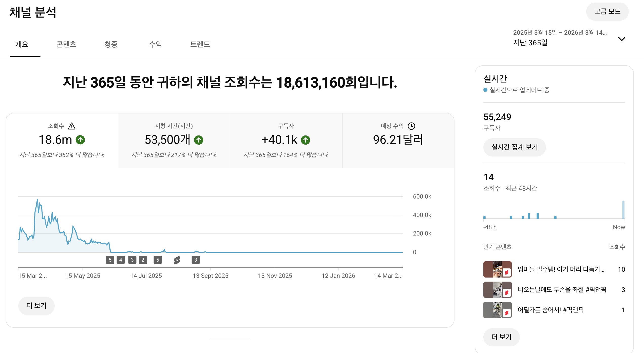Go to the 수익 tab

(155, 44)
